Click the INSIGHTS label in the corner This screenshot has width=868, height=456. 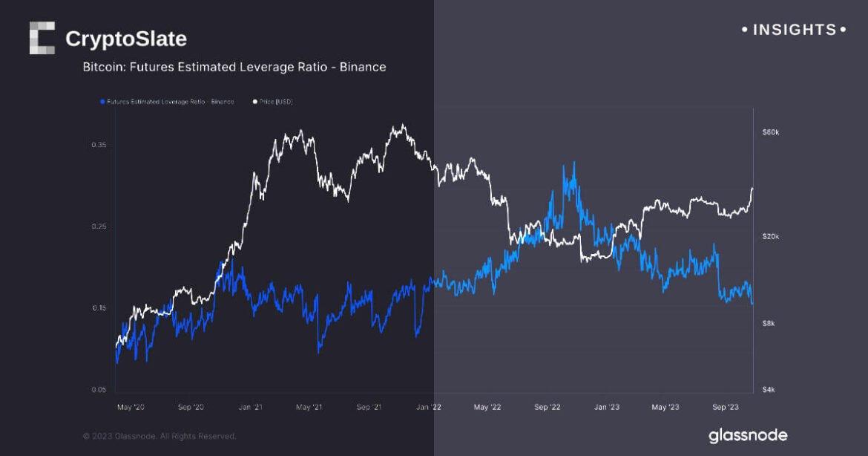pos(794,30)
